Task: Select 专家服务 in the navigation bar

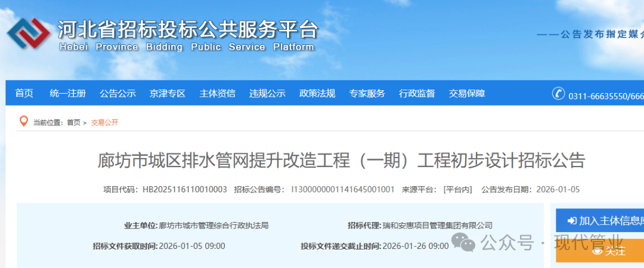Action: [x=367, y=94]
